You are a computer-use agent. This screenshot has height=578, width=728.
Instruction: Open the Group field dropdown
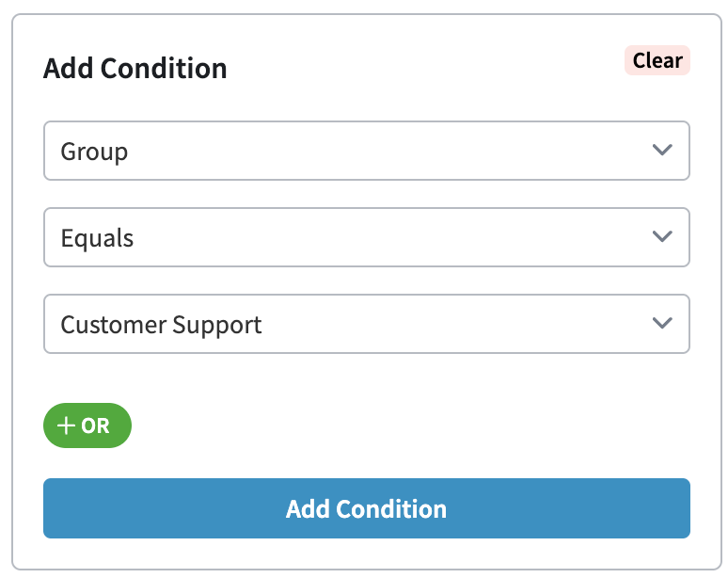(366, 151)
